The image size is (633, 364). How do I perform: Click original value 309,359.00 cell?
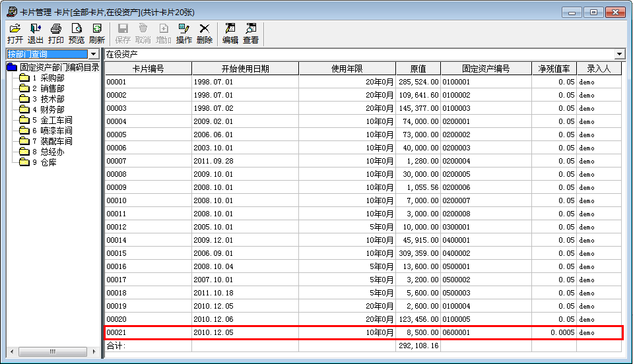[x=418, y=253]
